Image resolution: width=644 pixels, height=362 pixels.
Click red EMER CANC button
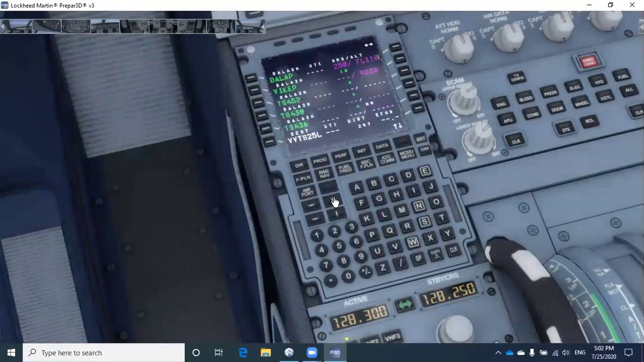[588, 62]
